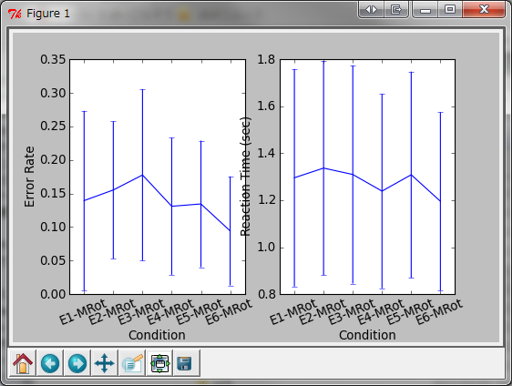This screenshot has height=386, width=512.
Task: Click the window export button in title bar
Action: coord(396,9)
